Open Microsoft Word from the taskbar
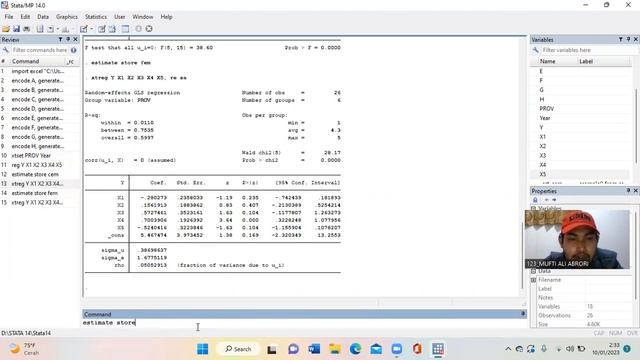 click(314, 349)
